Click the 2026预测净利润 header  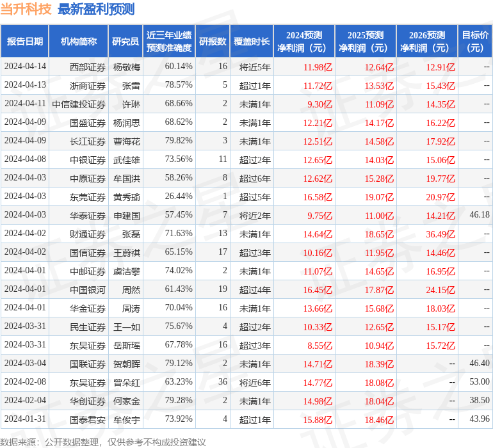tap(427, 41)
